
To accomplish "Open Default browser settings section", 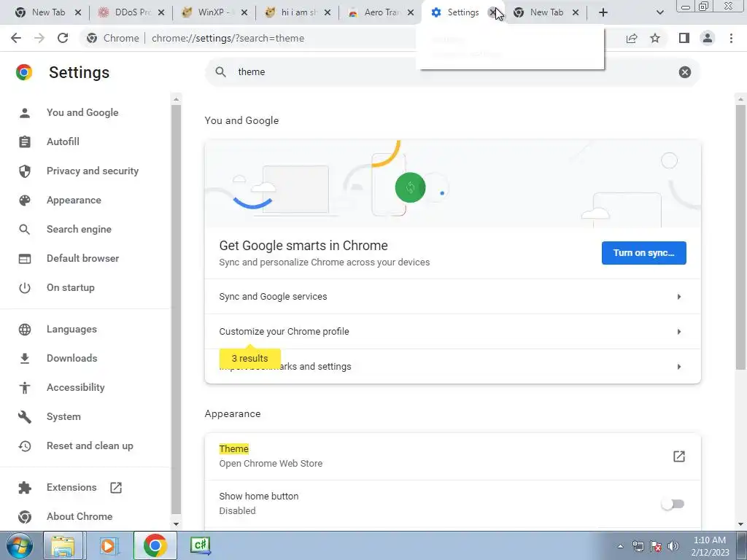I will coord(83,259).
